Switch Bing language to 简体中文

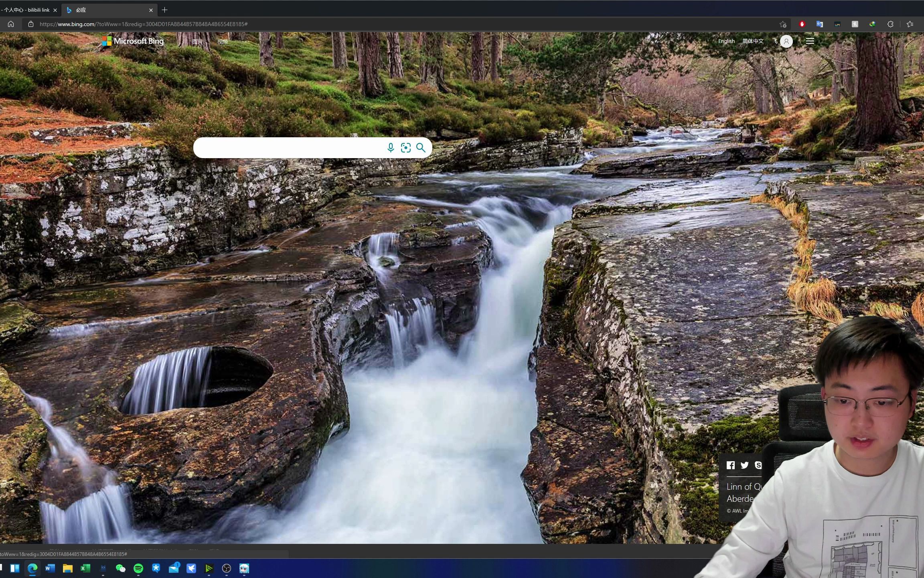click(x=753, y=41)
